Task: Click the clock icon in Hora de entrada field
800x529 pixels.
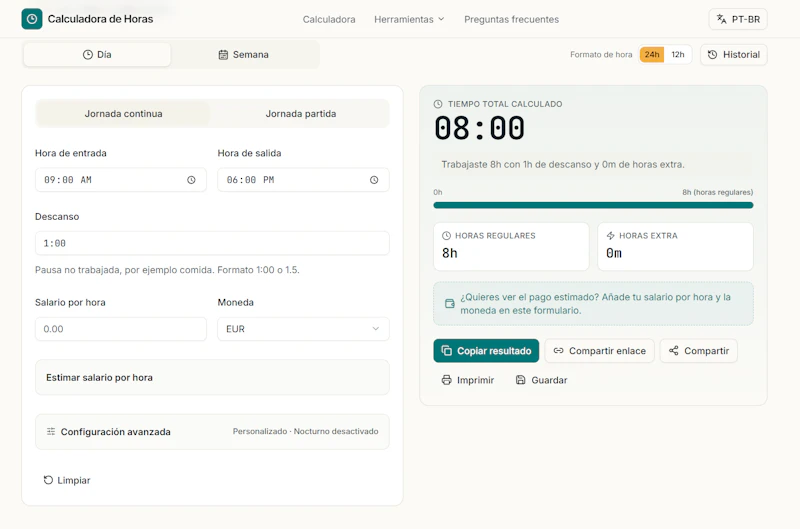Action: tap(191, 180)
